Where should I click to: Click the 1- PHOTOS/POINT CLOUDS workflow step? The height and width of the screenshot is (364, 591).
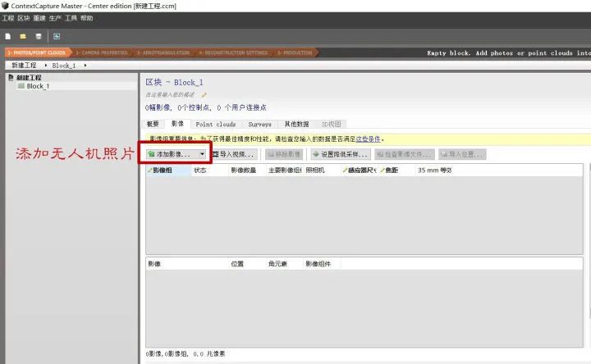[x=34, y=53]
